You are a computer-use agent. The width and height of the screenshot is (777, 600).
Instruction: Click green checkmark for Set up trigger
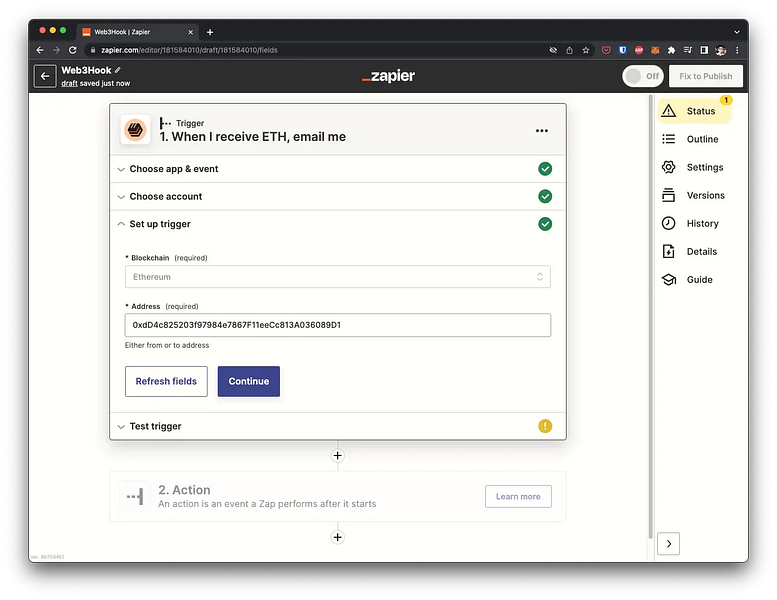click(545, 224)
